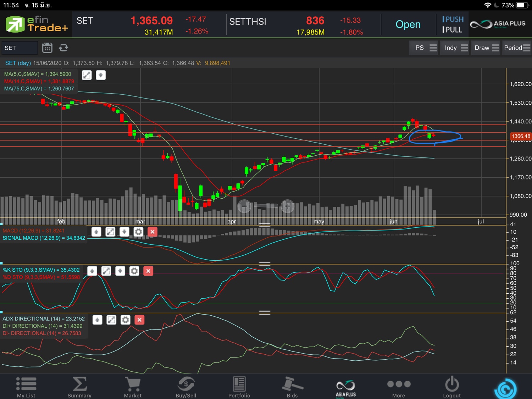Select PUSH data mode

pos(453,20)
